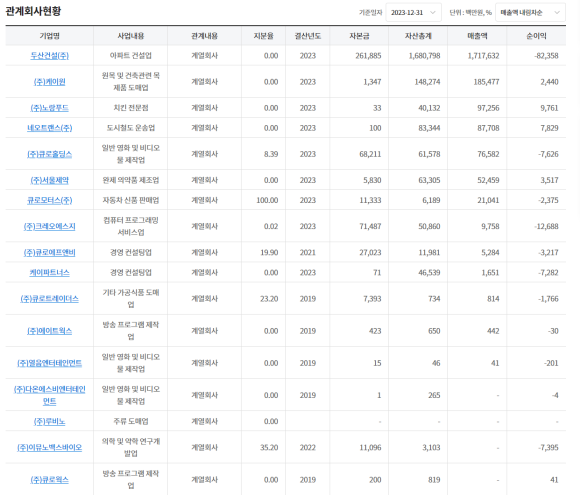Open the (주)케이원 company link
580x495 pixels.
(x=50, y=82)
